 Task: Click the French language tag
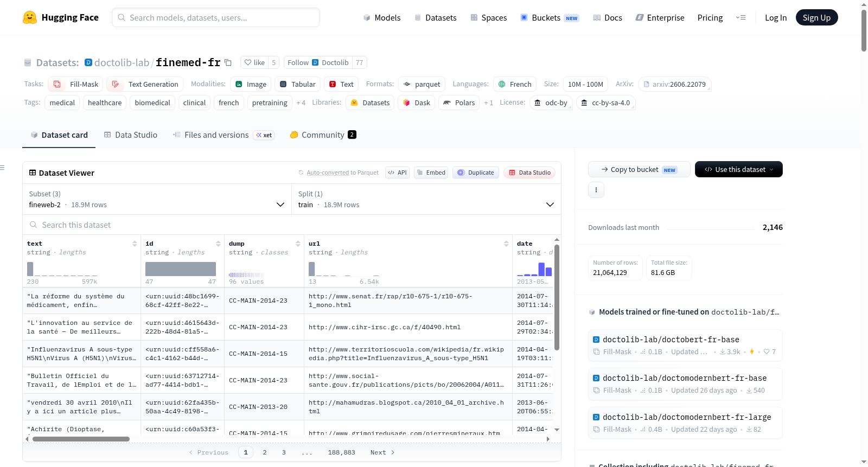click(515, 84)
